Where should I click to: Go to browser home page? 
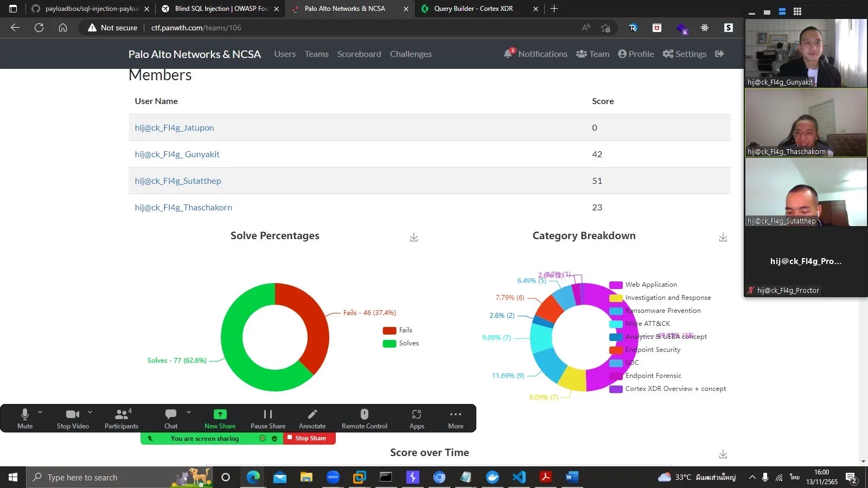63,28
